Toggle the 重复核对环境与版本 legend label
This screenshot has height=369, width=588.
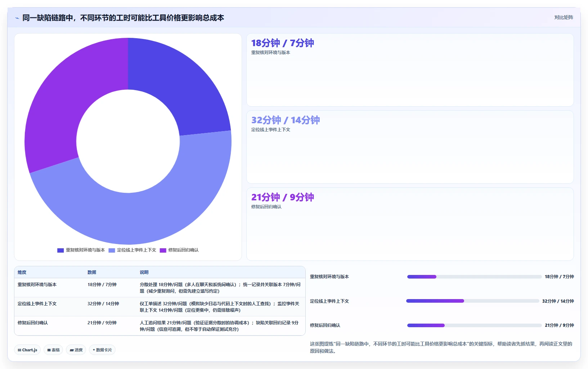85,250
